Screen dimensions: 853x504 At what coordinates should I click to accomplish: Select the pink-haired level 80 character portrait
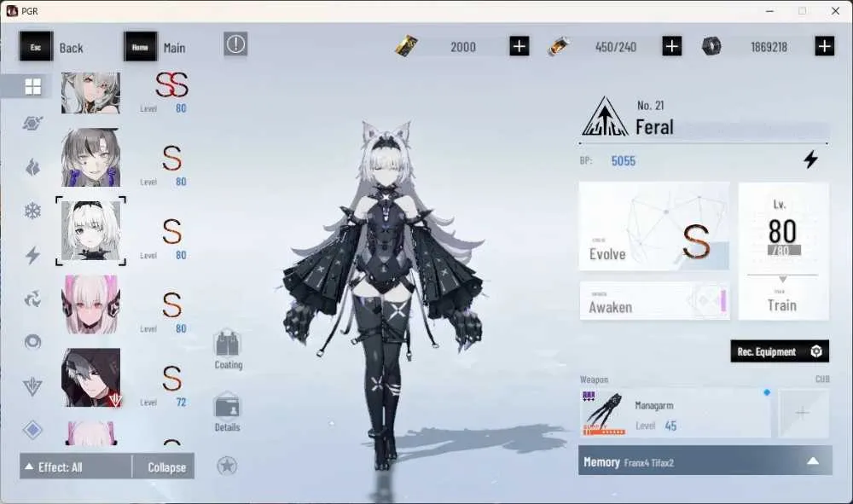pos(91,304)
